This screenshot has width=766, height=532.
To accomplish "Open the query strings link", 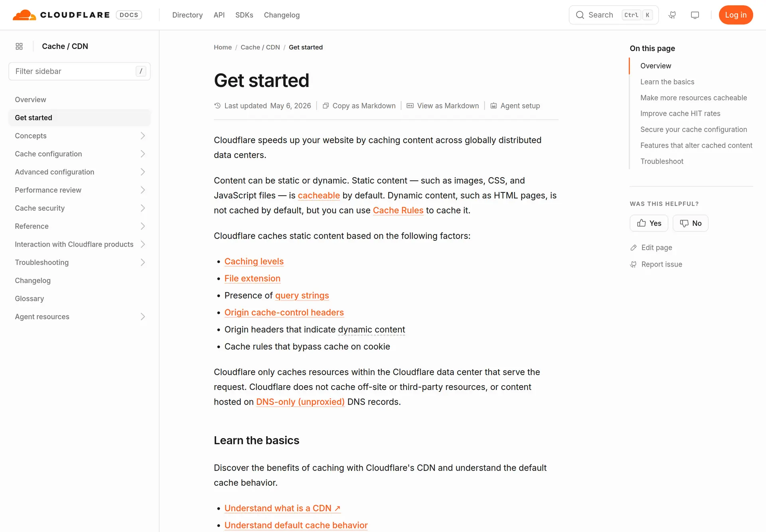I will [302, 295].
